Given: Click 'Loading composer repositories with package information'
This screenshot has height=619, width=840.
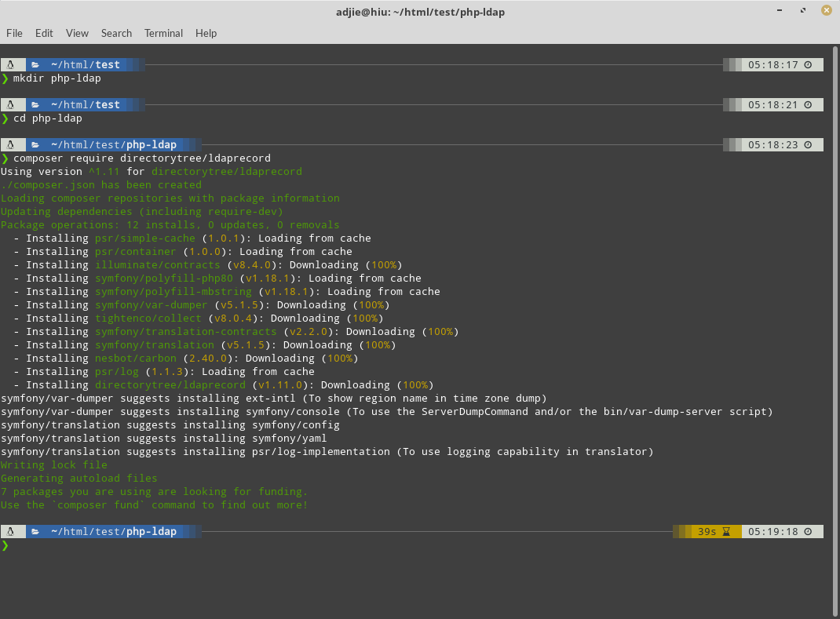Looking at the screenshot, I should [170, 198].
